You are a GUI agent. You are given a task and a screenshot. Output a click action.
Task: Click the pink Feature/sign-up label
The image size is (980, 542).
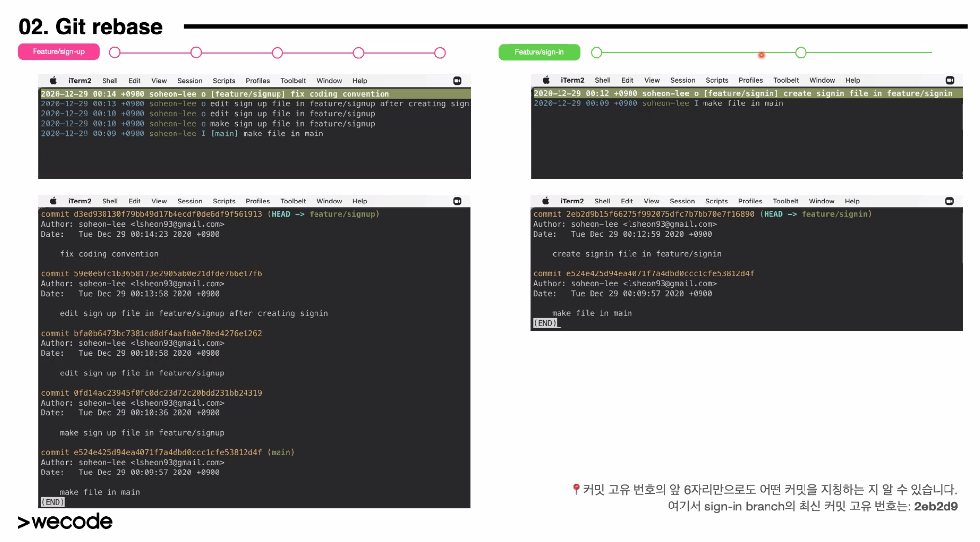(x=59, y=52)
